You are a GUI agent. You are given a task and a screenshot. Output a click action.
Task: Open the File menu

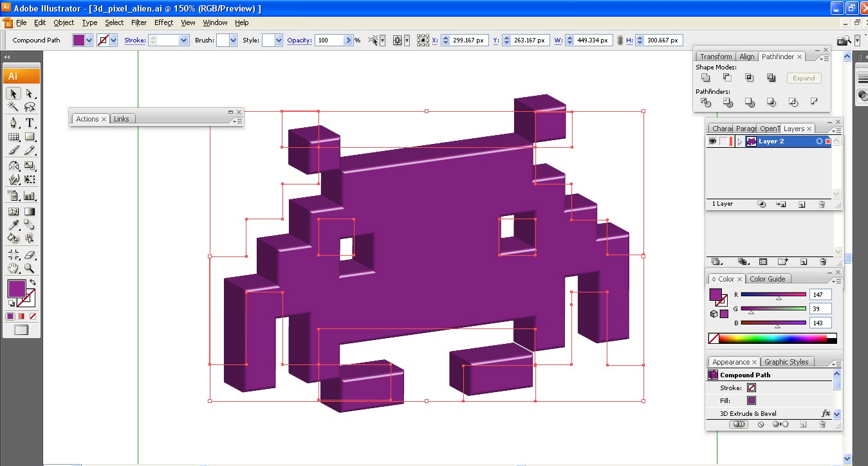[21, 22]
